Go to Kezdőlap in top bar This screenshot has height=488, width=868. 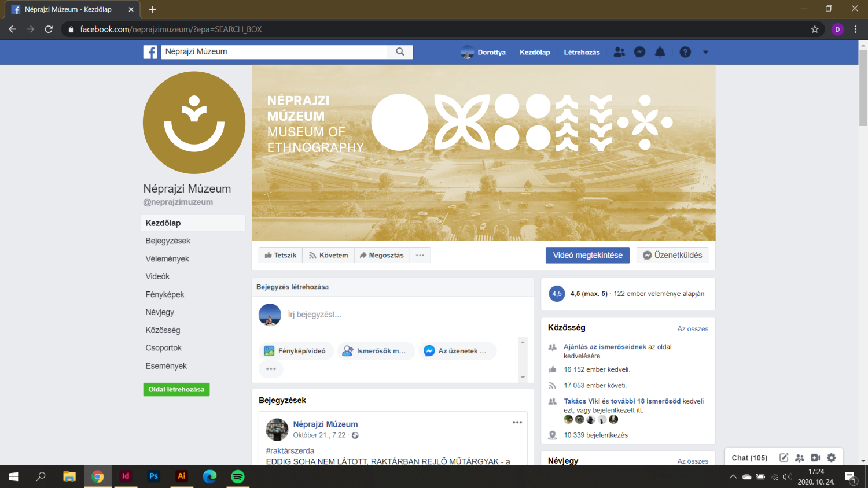(x=535, y=52)
